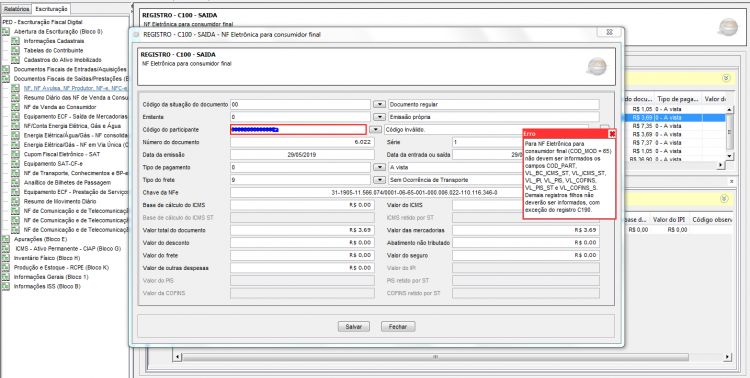Open the Tipo do frete dropdown
This screenshot has width=750, height=378.
(x=379, y=180)
